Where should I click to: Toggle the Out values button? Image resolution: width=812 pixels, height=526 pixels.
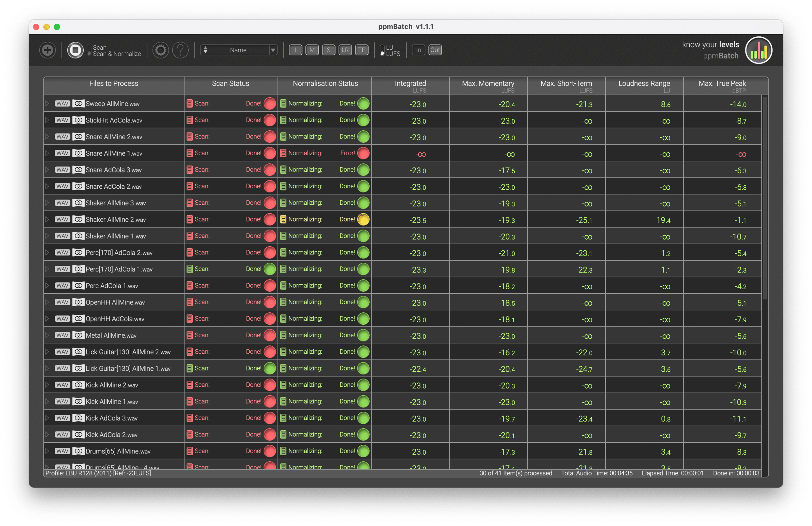435,50
